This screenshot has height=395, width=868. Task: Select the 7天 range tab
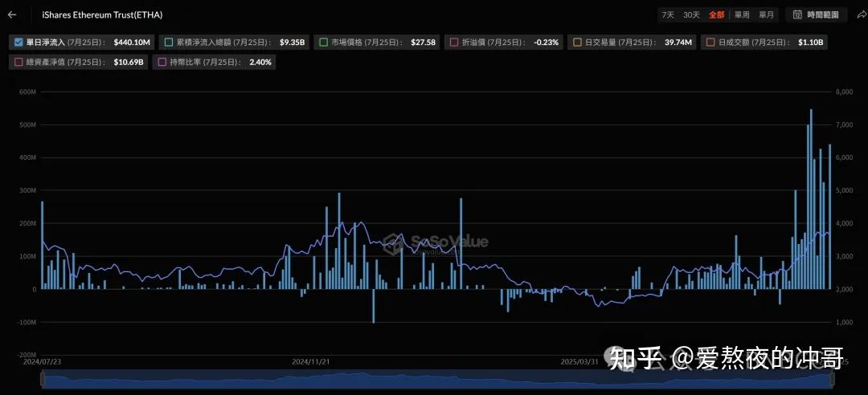tap(668, 15)
